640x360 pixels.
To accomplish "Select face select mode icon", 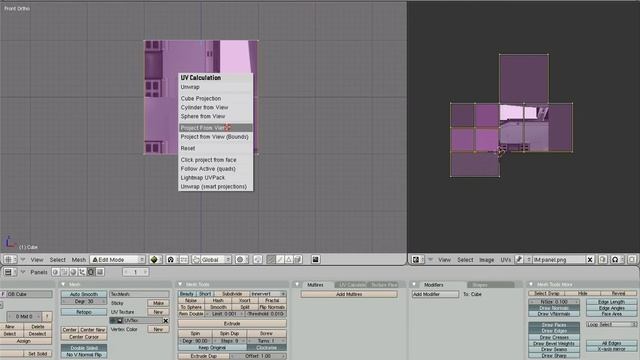I will pyautogui.click(x=289, y=260).
